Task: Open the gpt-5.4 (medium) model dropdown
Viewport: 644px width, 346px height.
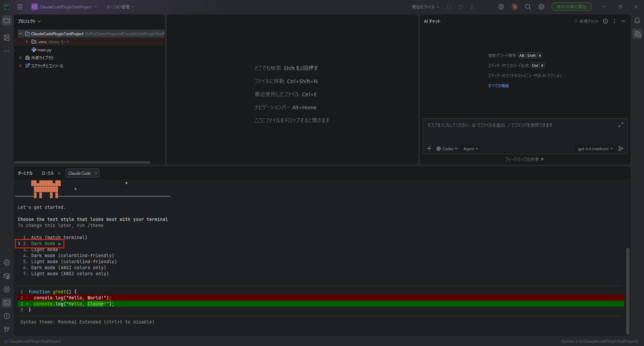Action: pos(595,149)
